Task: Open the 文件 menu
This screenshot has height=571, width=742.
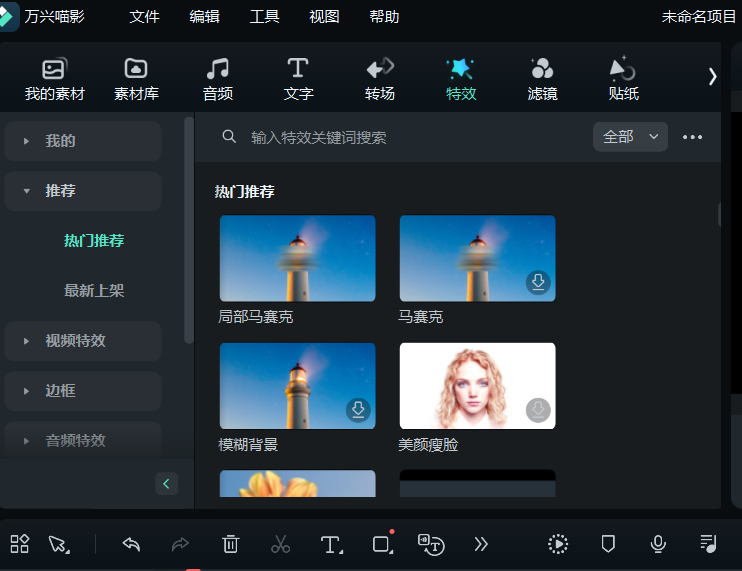Action: (x=144, y=17)
